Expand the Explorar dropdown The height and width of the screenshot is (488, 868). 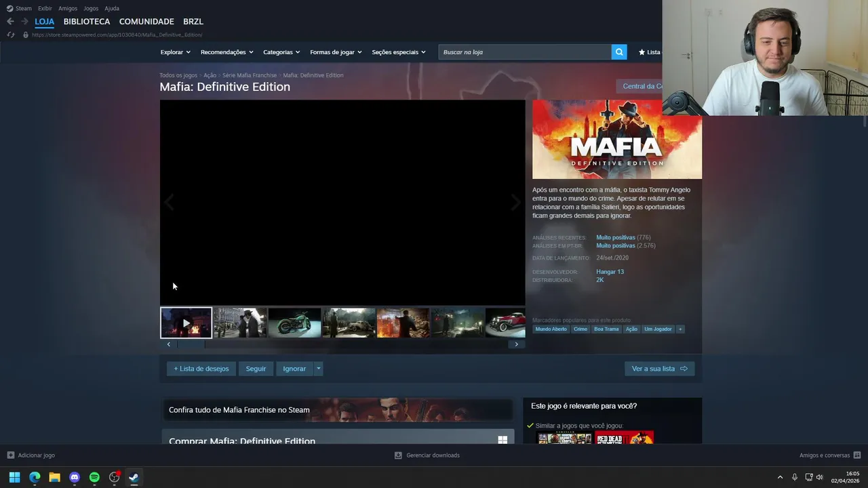176,52
